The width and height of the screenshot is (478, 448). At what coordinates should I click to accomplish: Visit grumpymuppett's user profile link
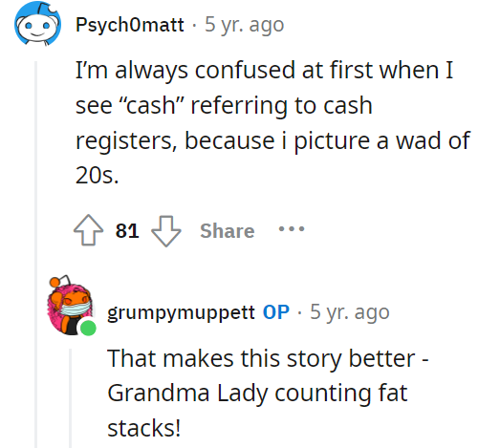(181, 312)
